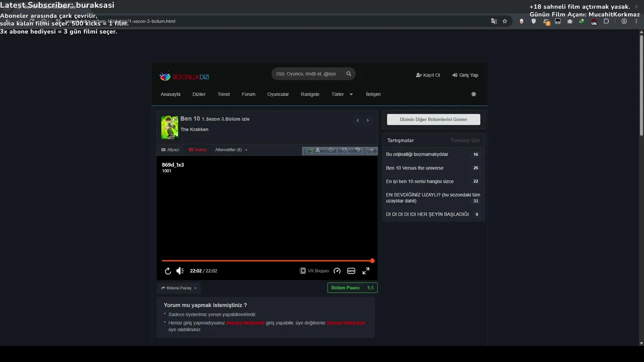644x362 pixels.
Task: Click the extension icon with orange 7 badge
Action: pyautogui.click(x=546, y=22)
